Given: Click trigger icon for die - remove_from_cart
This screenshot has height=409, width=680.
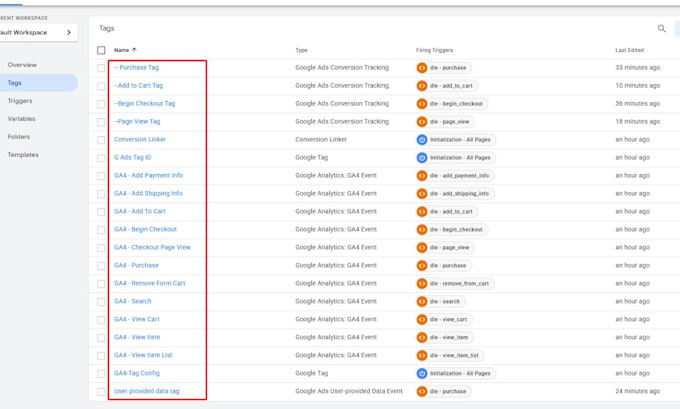Looking at the screenshot, I should tap(422, 284).
